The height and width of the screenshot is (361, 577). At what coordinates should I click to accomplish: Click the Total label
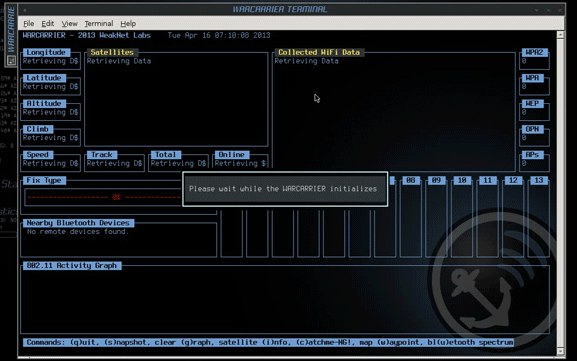[166, 155]
